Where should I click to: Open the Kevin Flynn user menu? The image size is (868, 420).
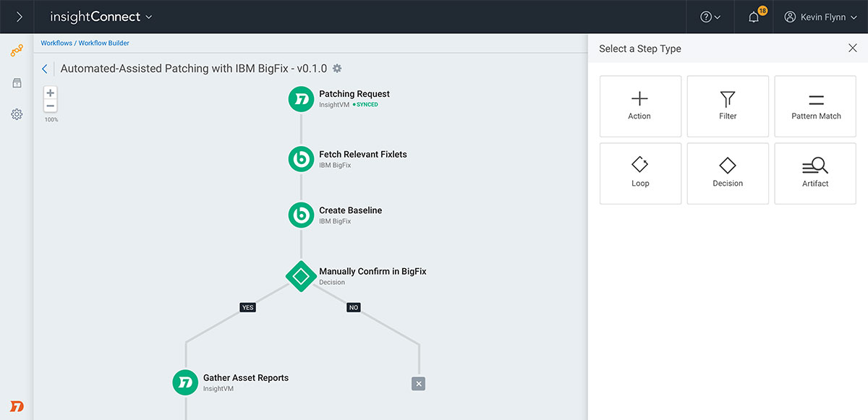[821, 17]
